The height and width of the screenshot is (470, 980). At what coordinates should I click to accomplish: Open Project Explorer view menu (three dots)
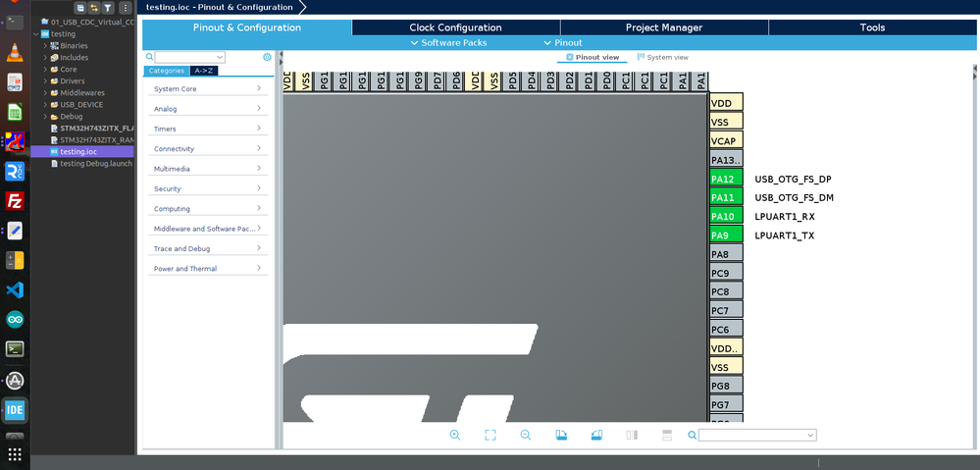click(x=125, y=8)
